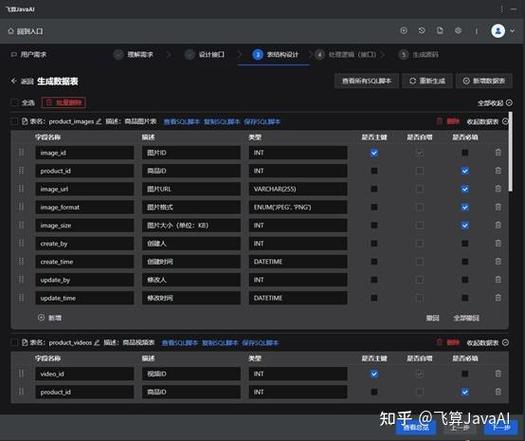The width and height of the screenshot is (525, 441).
Task: Switch to the 设计接口 step
Action: tap(205, 54)
